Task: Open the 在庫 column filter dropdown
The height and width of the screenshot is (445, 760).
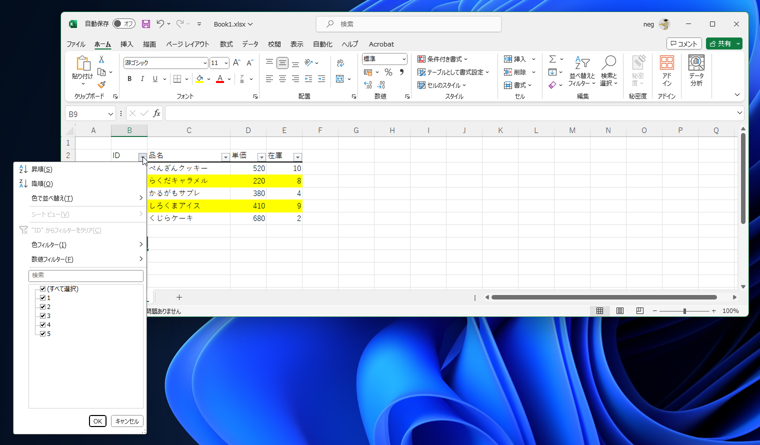Action: pyautogui.click(x=297, y=157)
